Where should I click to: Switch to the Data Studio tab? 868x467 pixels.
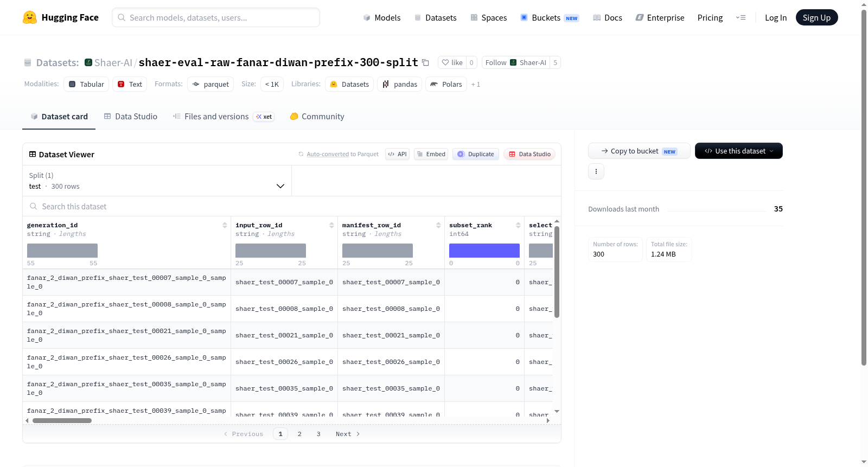(x=131, y=117)
